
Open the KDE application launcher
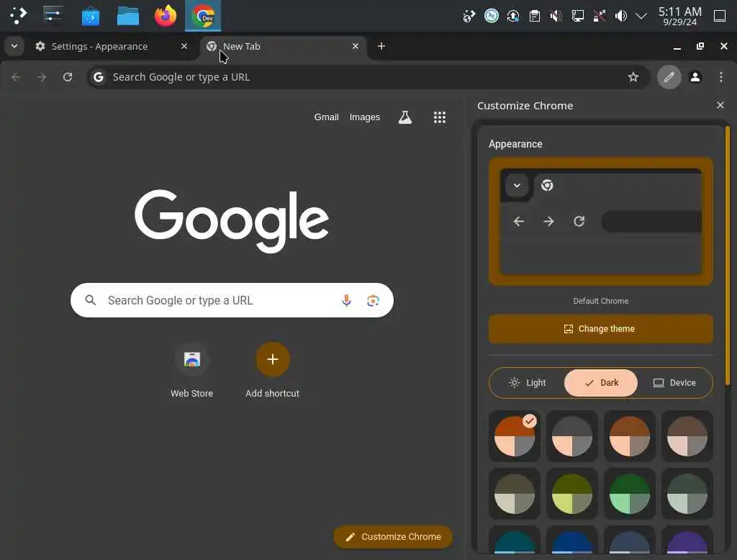coord(18,16)
